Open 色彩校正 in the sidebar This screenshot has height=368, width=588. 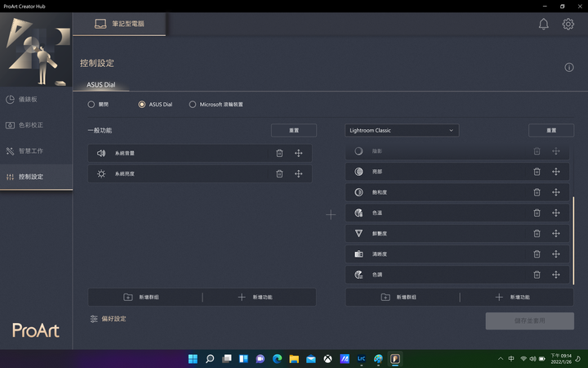[x=36, y=125]
